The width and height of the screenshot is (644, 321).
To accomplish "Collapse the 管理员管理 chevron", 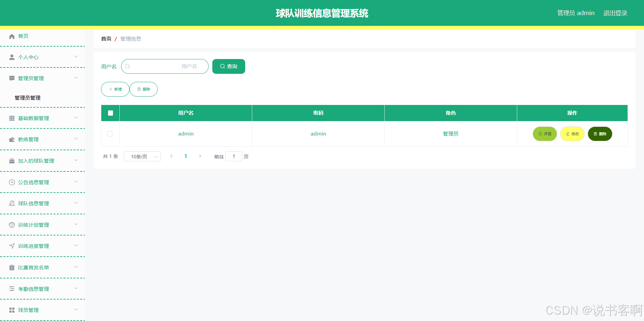I will [76, 78].
